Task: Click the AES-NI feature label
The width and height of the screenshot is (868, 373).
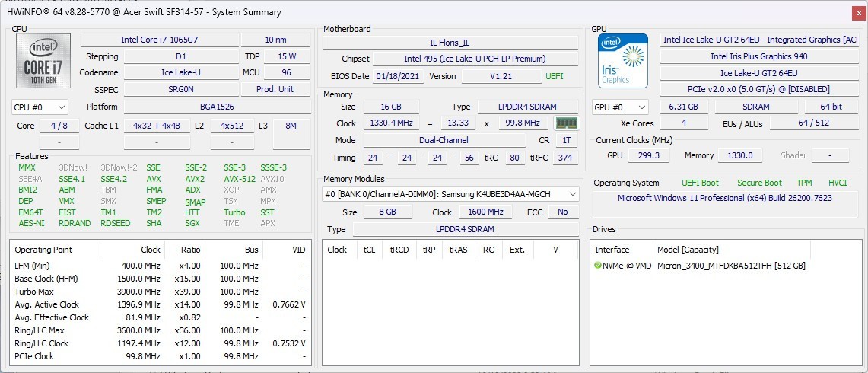Action: click(31, 223)
